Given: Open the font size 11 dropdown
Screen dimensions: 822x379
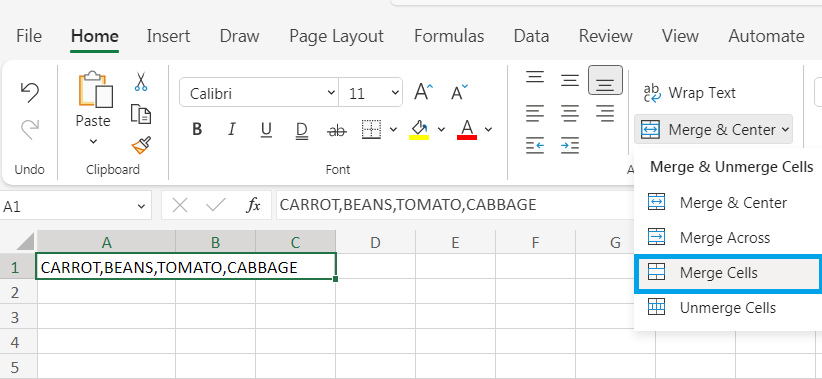Looking at the screenshot, I should (x=395, y=93).
